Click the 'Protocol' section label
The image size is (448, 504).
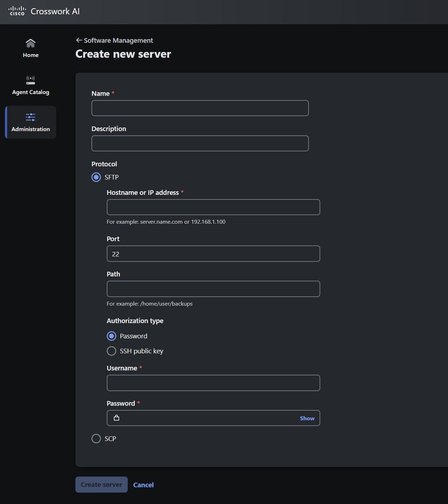tap(104, 164)
